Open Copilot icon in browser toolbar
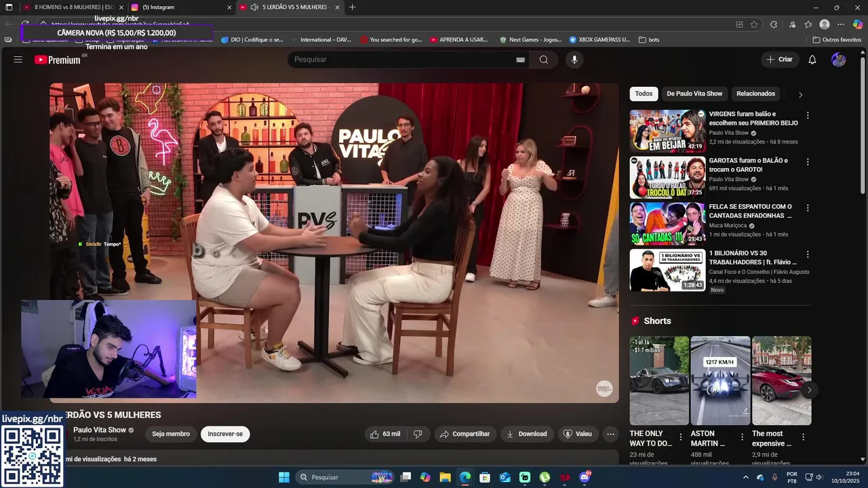Viewport: 868px width, 488px height. [858, 24]
